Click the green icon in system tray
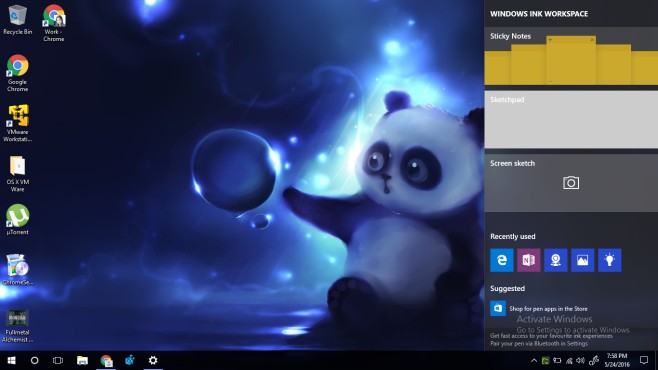658x370 pixels. (x=545, y=360)
